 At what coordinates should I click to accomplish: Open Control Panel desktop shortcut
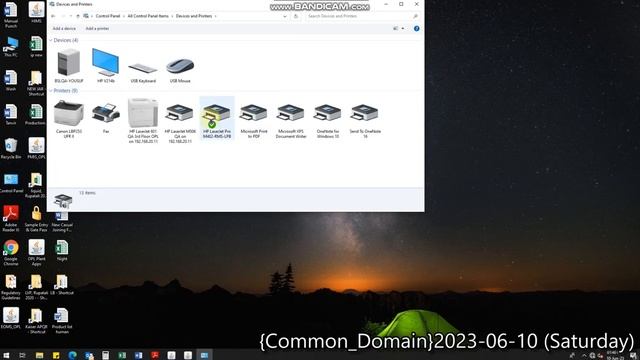[11, 183]
